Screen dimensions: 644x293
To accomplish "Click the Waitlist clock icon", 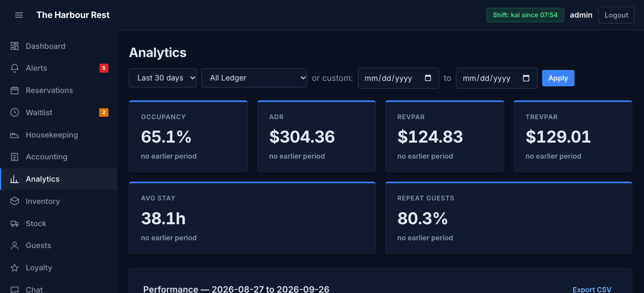I will 14,113.
